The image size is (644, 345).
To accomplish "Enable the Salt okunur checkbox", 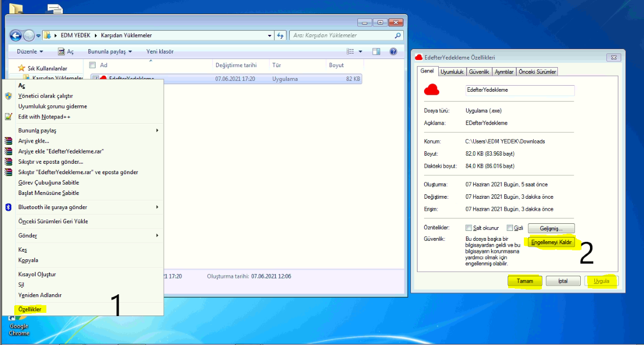I will tap(469, 228).
